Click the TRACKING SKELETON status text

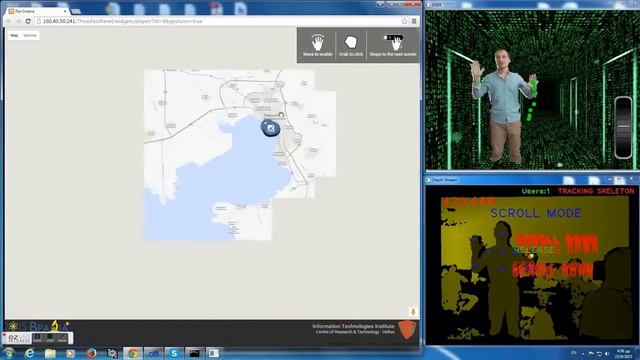(x=596, y=191)
